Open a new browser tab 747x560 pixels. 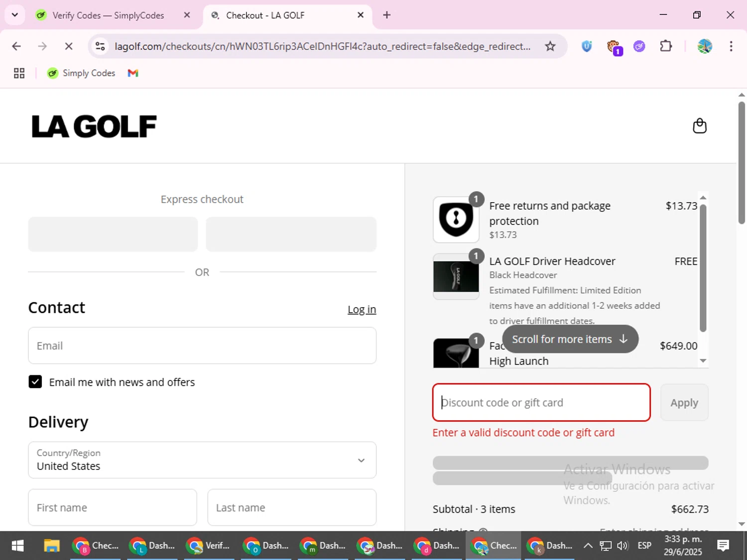click(x=387, y=15)
